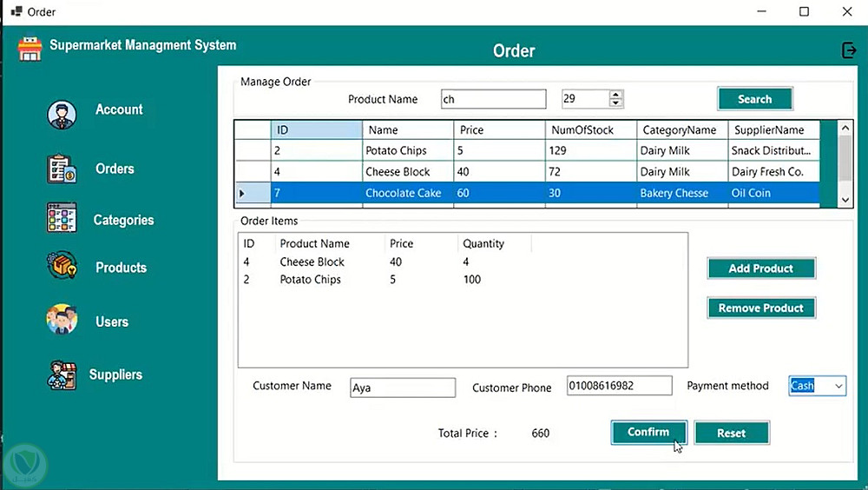
Task: Open the Categories menu label
Action: [x=123, y=220]
